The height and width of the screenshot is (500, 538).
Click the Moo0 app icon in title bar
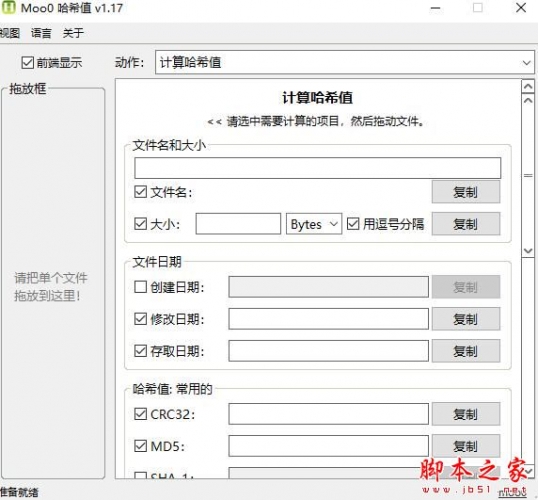tap(8, 7)
